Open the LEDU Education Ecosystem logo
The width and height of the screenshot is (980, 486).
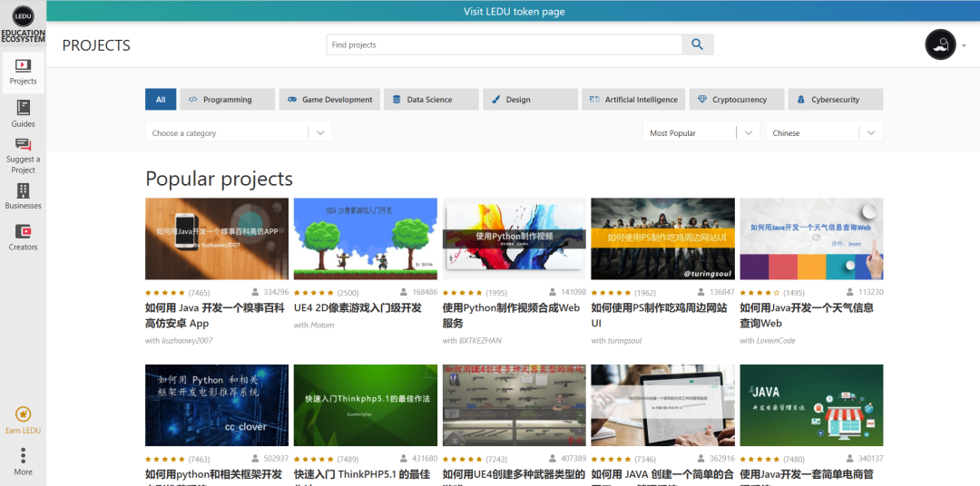[23, 23]
